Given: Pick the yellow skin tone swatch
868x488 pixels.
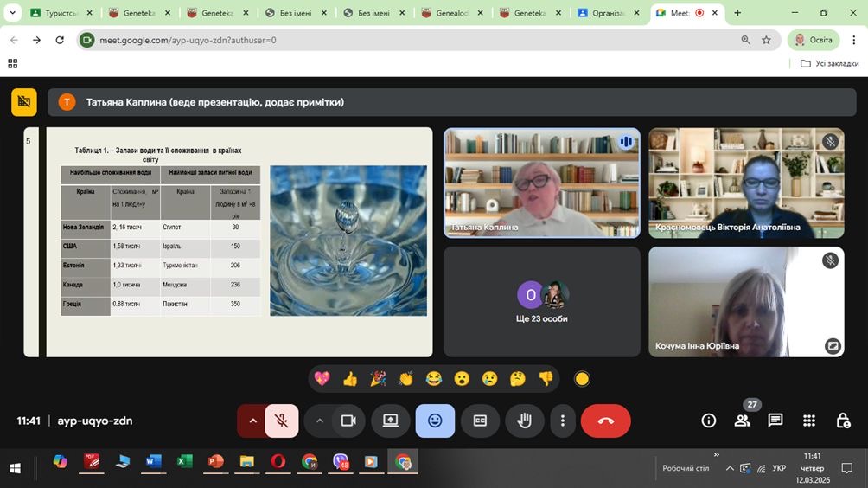Looking at the screenshot, I should point(582,378).
